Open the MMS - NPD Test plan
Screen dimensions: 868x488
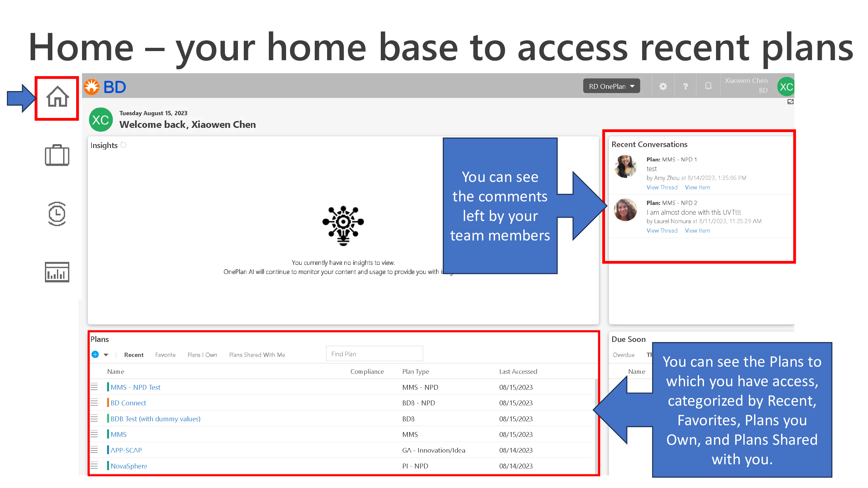(135, 387)
